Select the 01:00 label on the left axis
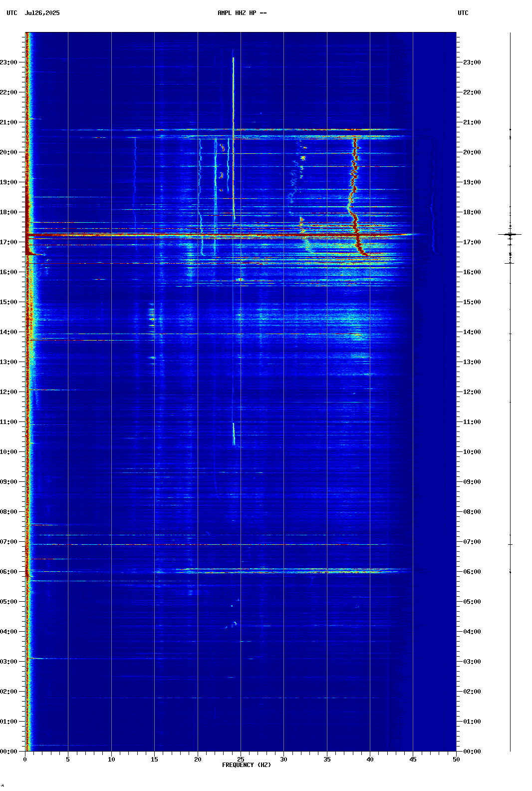 (8, 722)
